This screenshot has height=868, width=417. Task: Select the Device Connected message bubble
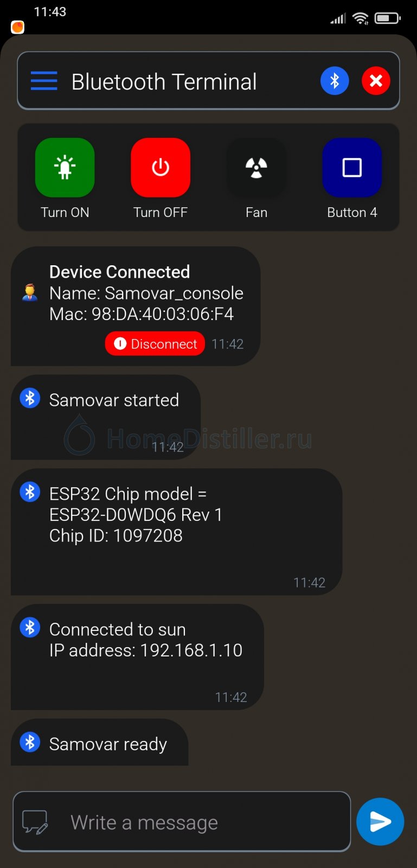[136, 306]
